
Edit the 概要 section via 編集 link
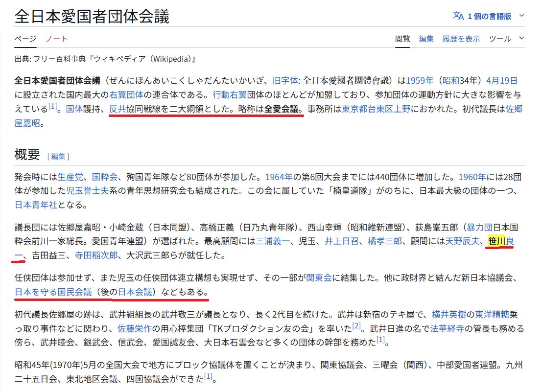(x=58, y=156)
